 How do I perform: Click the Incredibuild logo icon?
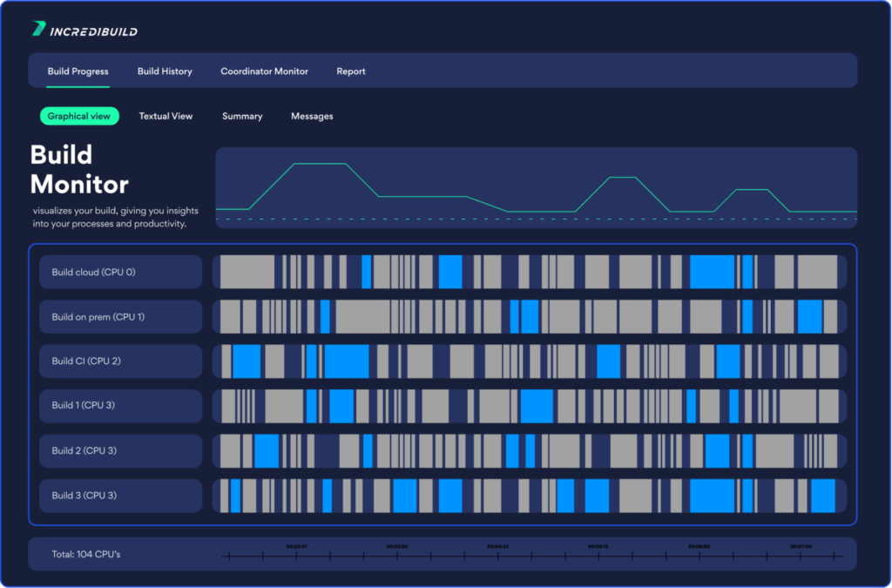click(38, 30)
